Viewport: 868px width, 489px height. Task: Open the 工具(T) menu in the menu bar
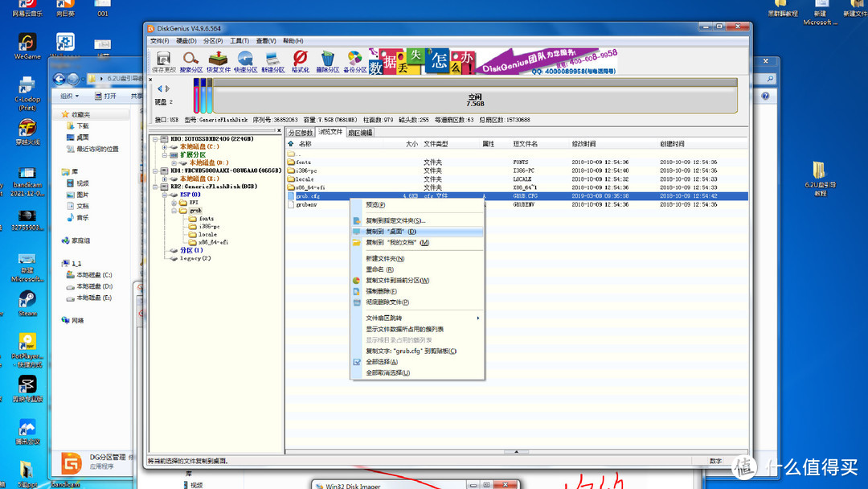(x=239, y=41)
